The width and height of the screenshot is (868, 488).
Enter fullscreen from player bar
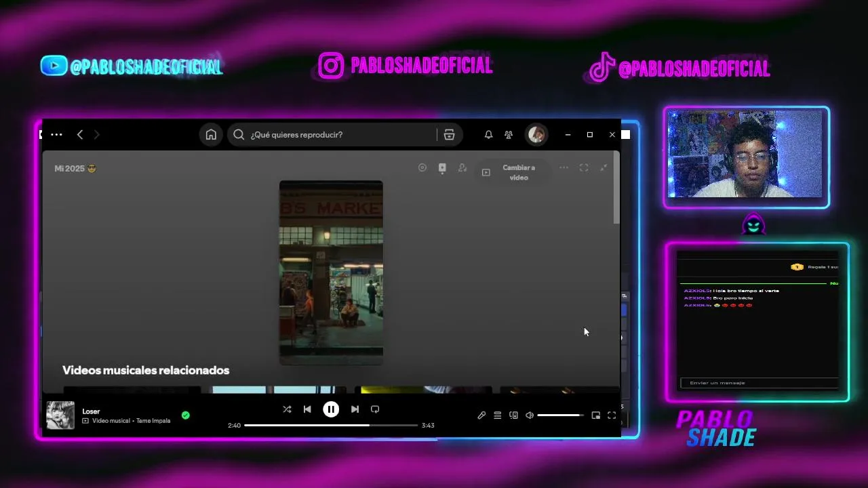pyautogui.click(x=612, y=415)
